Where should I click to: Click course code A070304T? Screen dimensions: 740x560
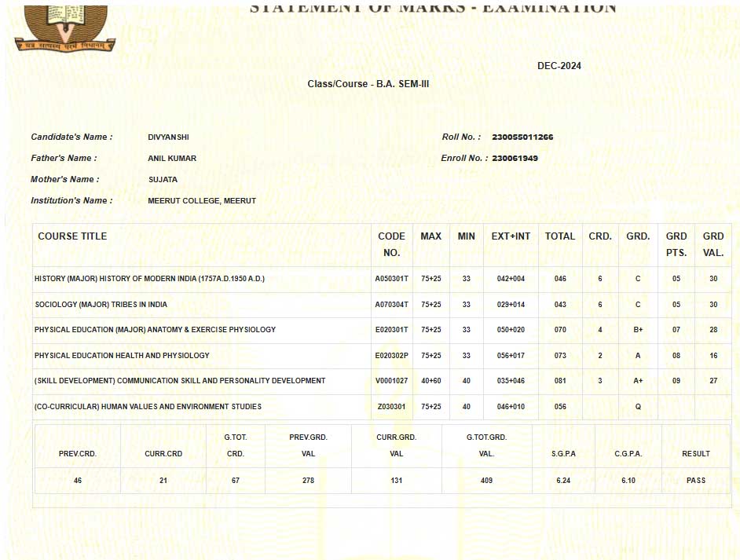(392, 305)
